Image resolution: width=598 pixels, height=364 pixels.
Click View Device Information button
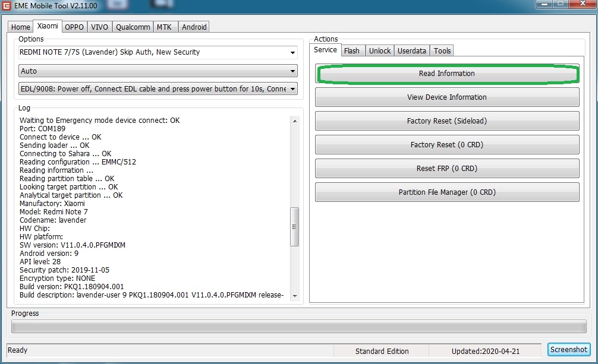447,97
